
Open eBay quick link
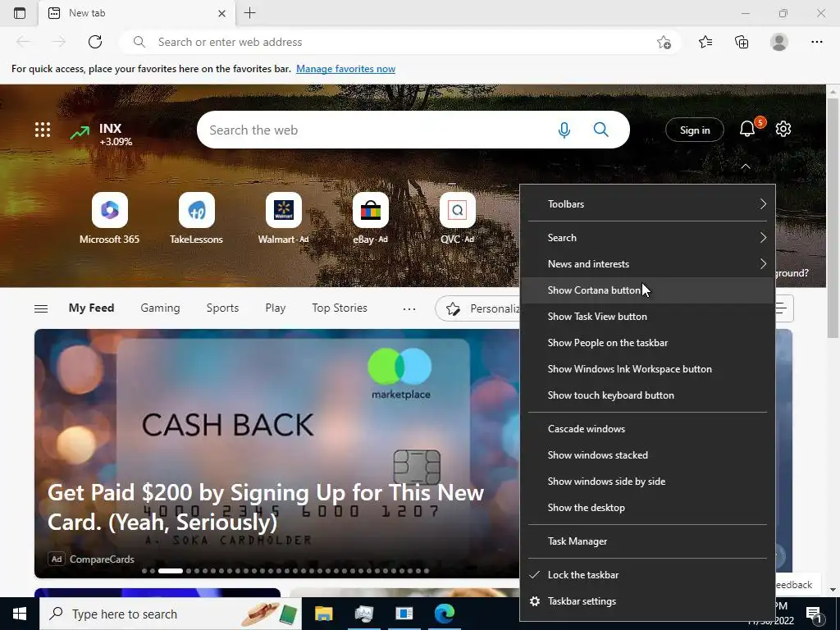[x=370, y=218]
